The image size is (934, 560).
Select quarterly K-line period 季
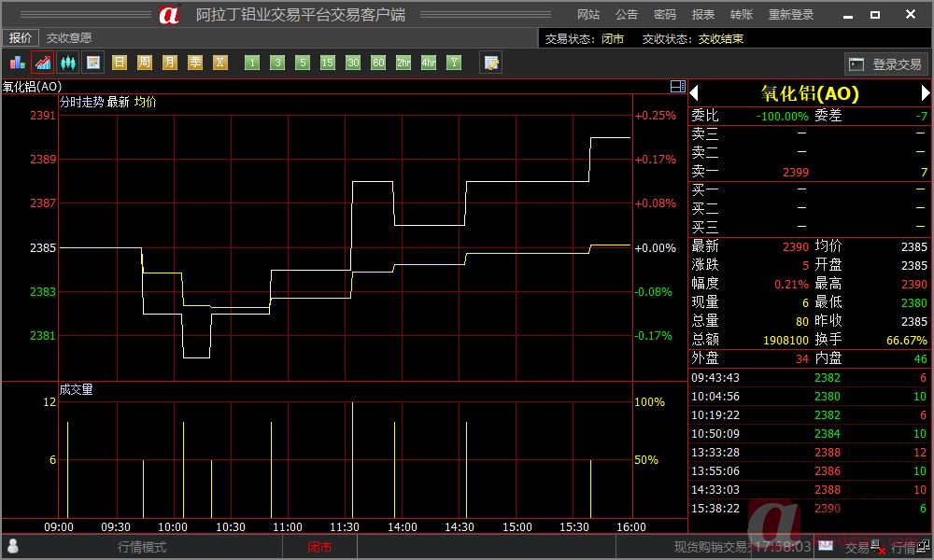click(195, 63)
